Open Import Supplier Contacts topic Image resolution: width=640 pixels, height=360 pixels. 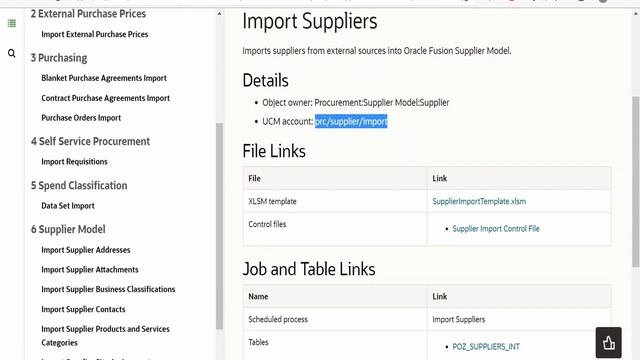point(83,309)
